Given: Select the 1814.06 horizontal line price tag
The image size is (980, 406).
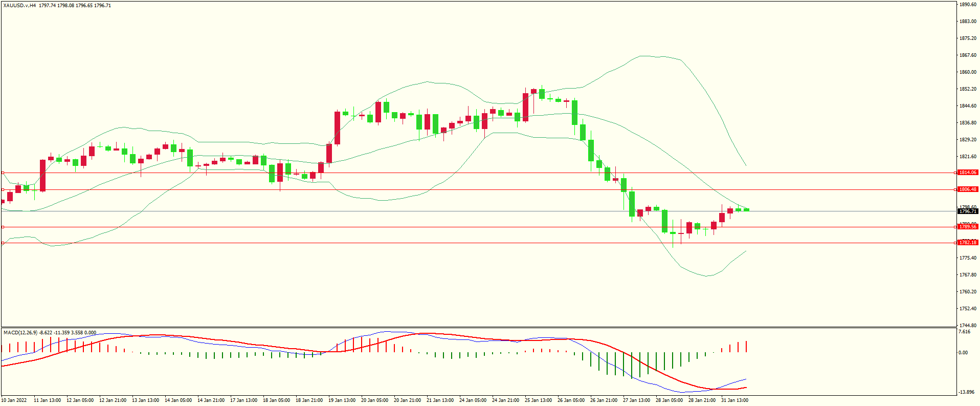Looking at the screenshot, I should [968, 173].
